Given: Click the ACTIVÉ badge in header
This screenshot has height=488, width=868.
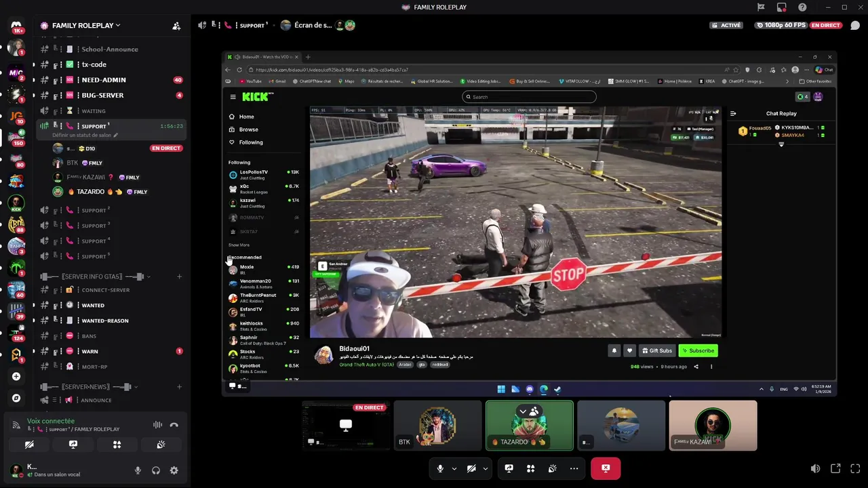Looking at the screenshot, I should 728,25.
